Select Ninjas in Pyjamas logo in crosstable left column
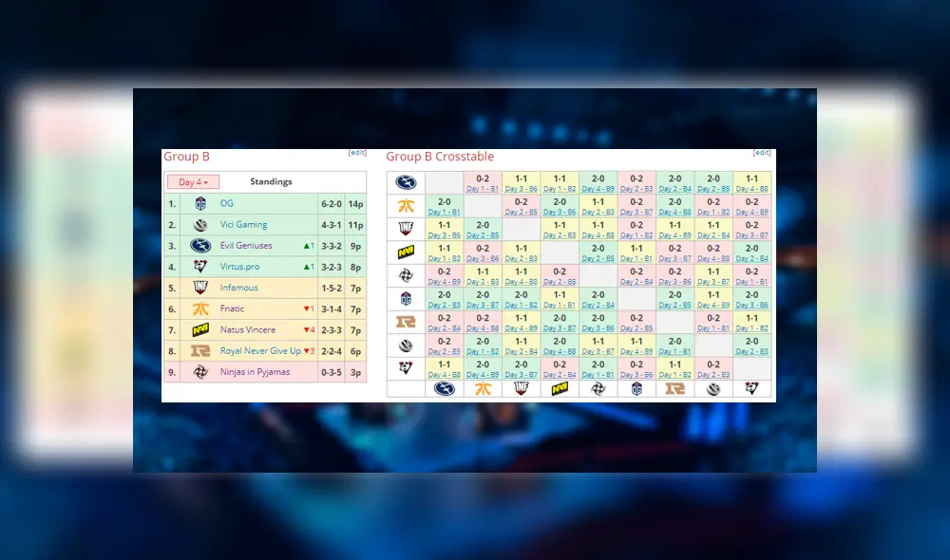The width and height of the screenshot is (950, 560). [406, 274]
